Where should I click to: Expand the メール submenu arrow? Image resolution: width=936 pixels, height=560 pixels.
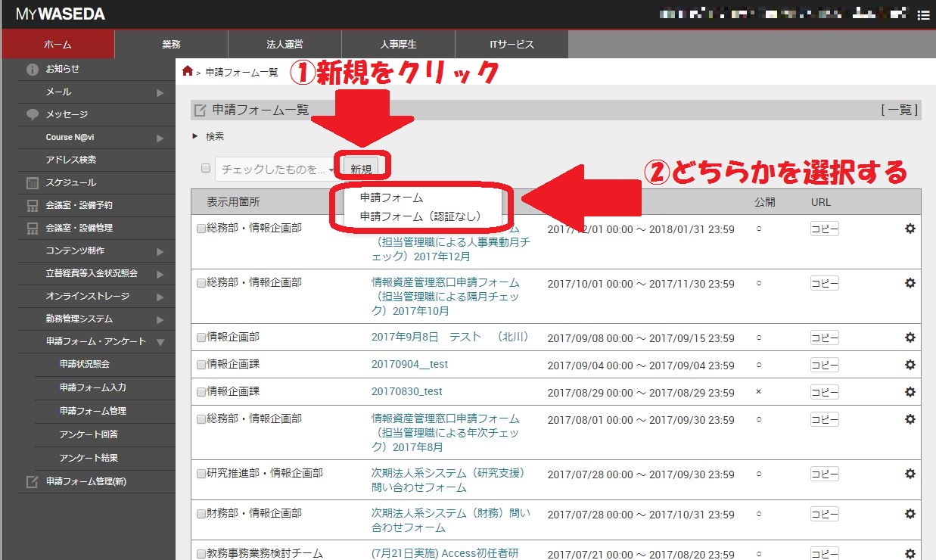(x=160, y=93)
